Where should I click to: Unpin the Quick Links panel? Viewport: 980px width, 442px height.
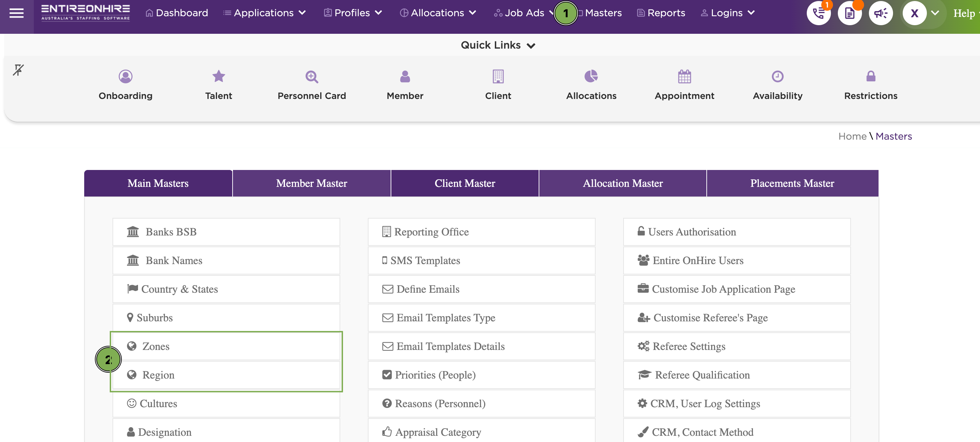pos(18,70)
